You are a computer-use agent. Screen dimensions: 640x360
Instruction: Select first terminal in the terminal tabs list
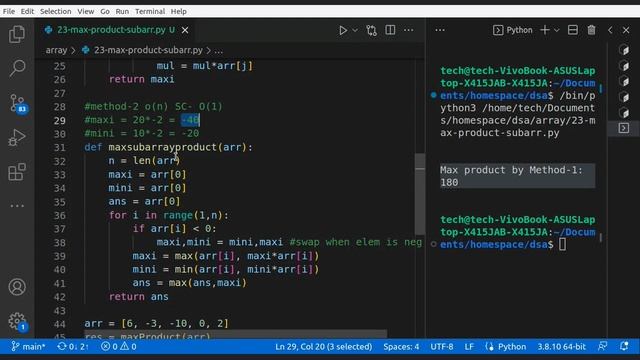(624, 50)
